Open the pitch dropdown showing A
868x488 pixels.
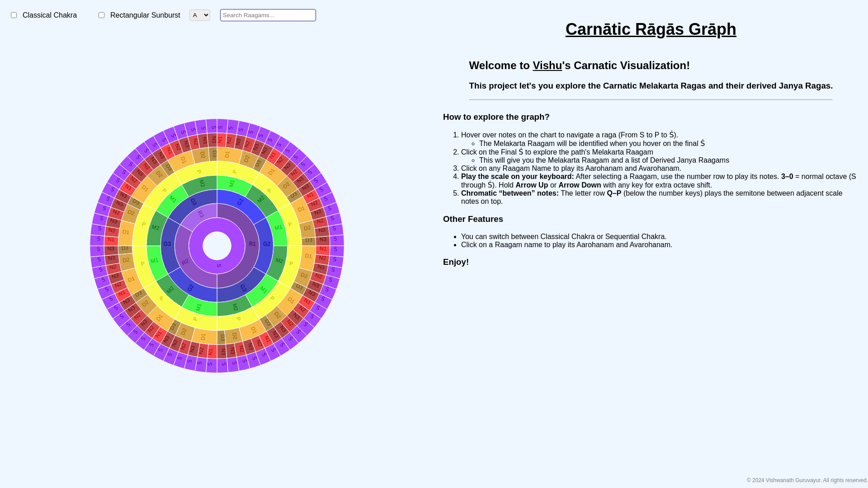pos(199,15)
